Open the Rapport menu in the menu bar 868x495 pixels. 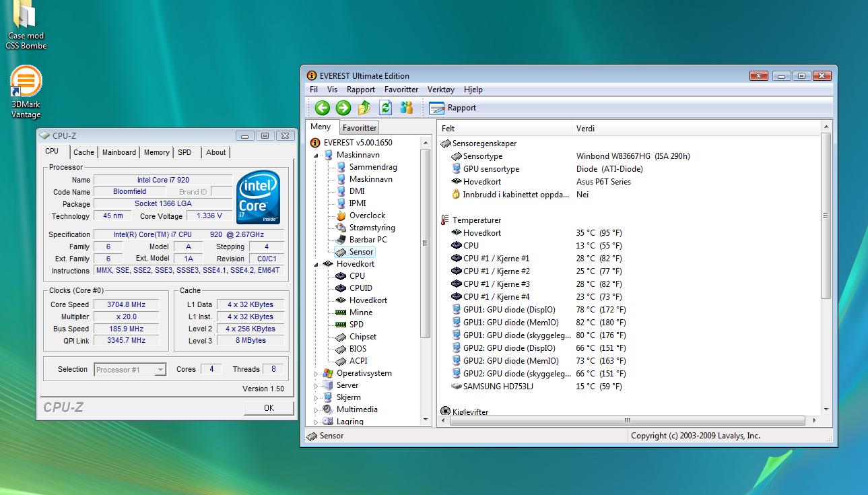[361, 90]
